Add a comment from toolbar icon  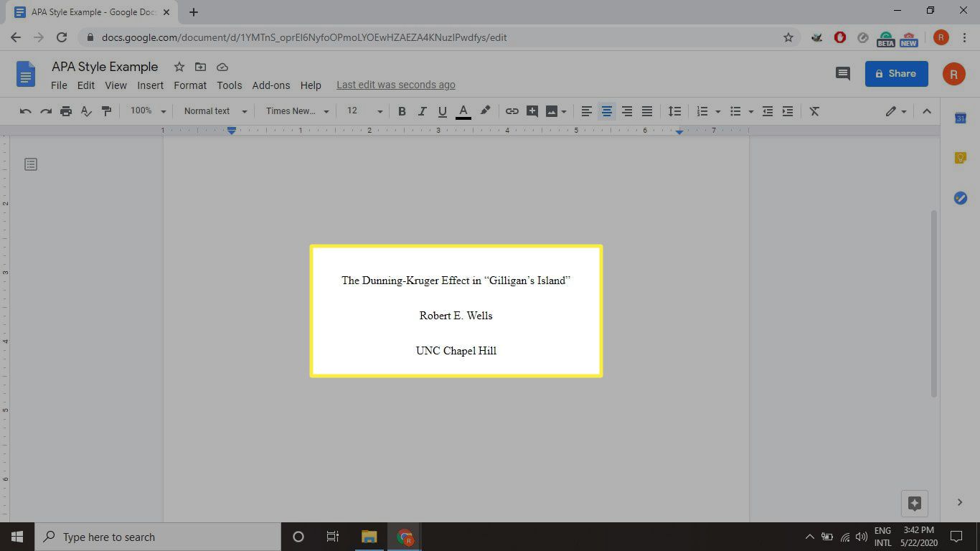coord(532,111)
